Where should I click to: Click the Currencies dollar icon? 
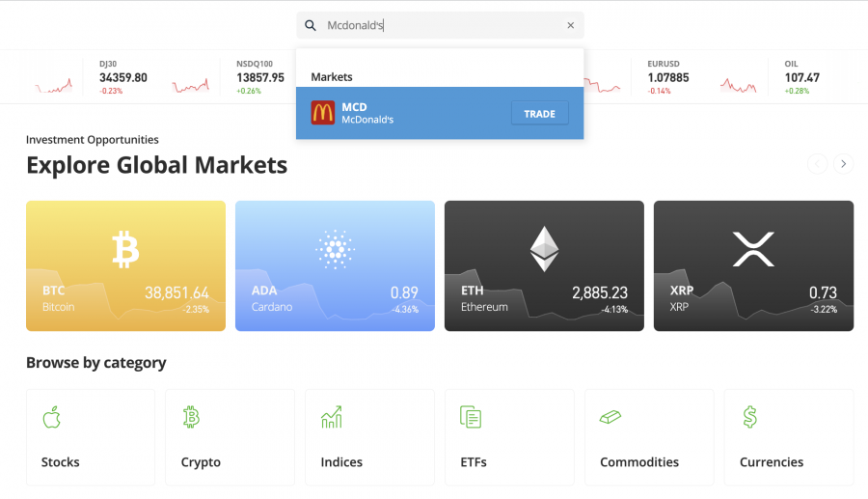749,417
